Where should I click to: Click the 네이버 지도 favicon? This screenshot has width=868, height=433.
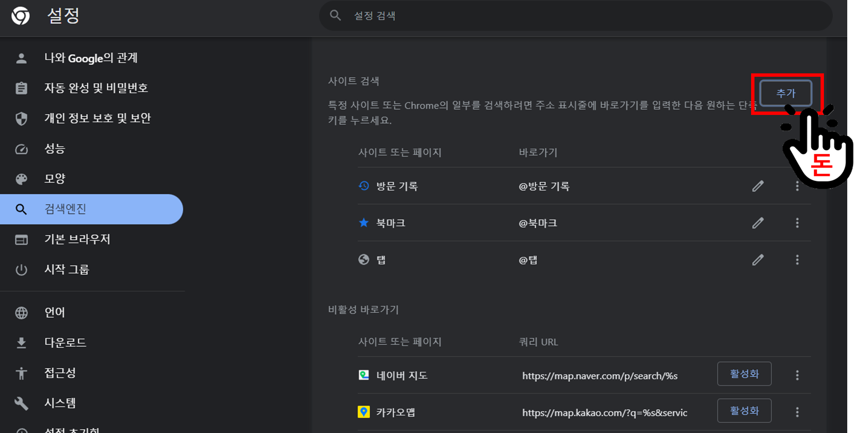(364, 375)
